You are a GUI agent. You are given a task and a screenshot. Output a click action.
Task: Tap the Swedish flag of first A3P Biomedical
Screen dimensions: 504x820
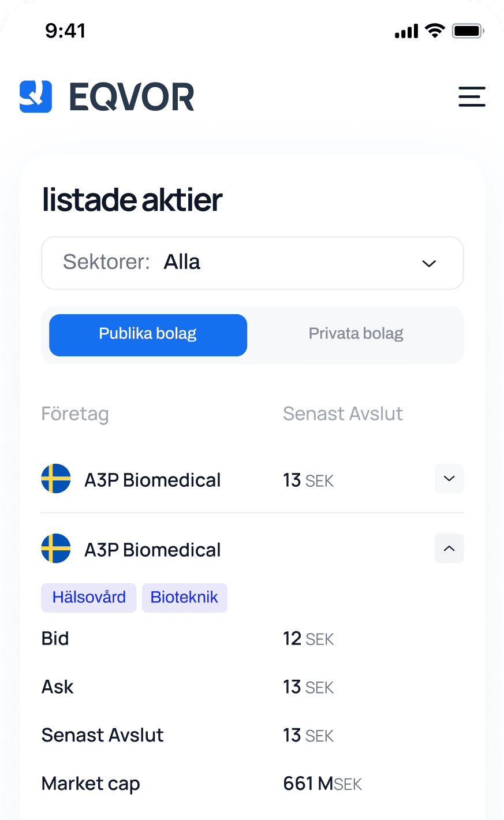point(56,479)
